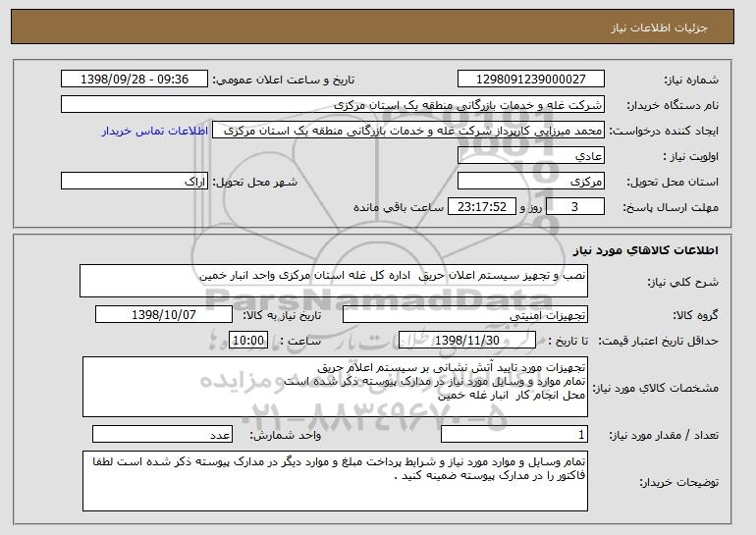Image resolution: width=756 pixels, height=535 pixels.
Task: Click the نام دستگاه خریدار label
Action: pos(673,105)
